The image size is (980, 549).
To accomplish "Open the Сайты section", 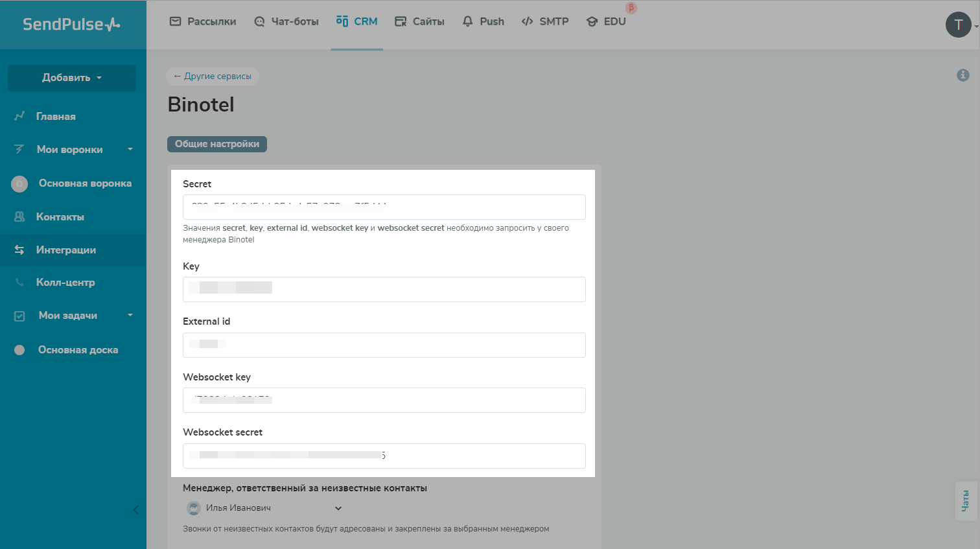I will coord(420,21).
